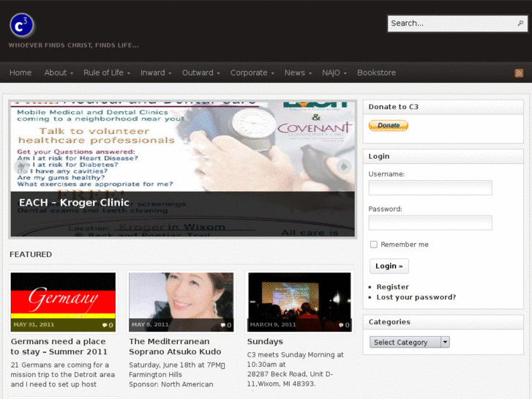Click the 'Donate to C3' widget heading
532x399 pixels.
[x=393, y=107]
